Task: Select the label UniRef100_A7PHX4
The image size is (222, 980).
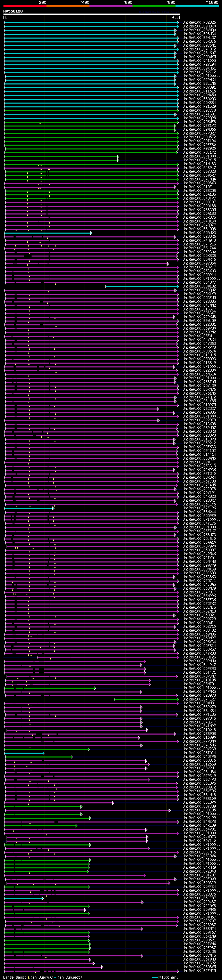Action: click(x=199, y=80)
